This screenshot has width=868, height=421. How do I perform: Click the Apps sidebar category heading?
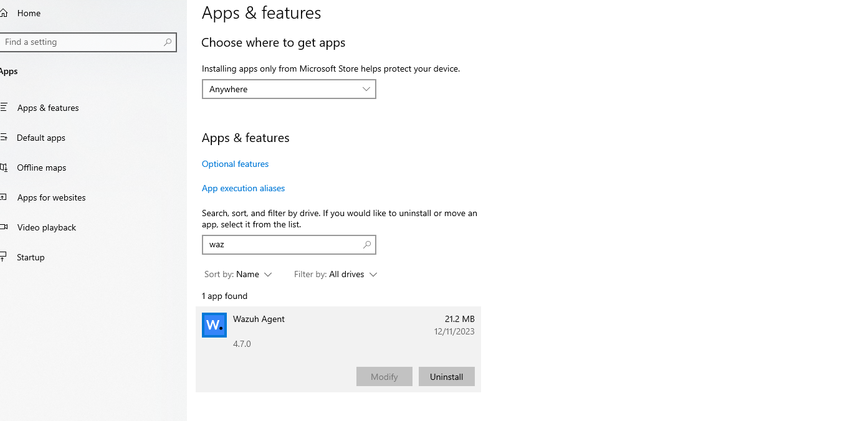tap(9, 72)
